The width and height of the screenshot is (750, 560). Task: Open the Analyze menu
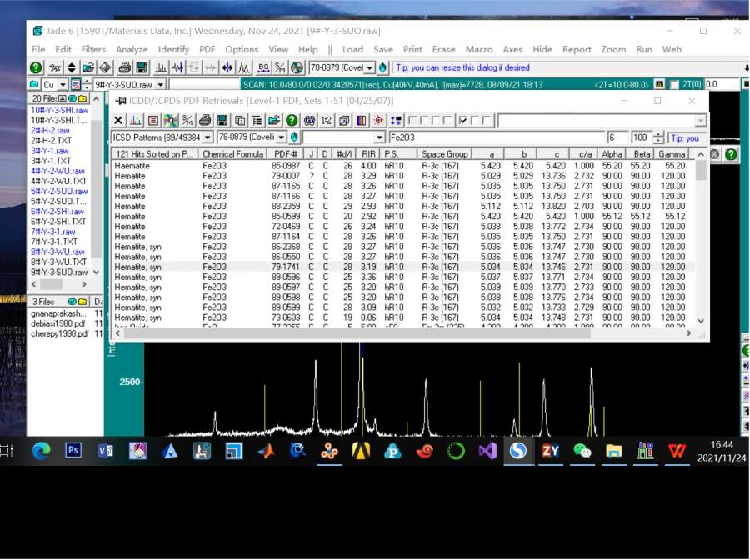coord(132,49)
